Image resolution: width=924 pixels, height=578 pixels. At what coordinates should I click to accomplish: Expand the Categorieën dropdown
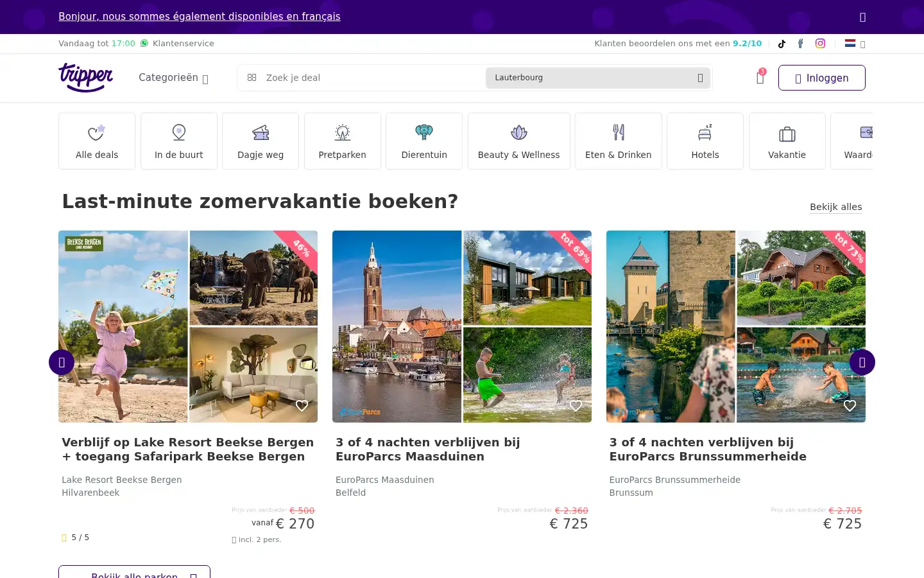pyautogui.click(x=173, y=78)
